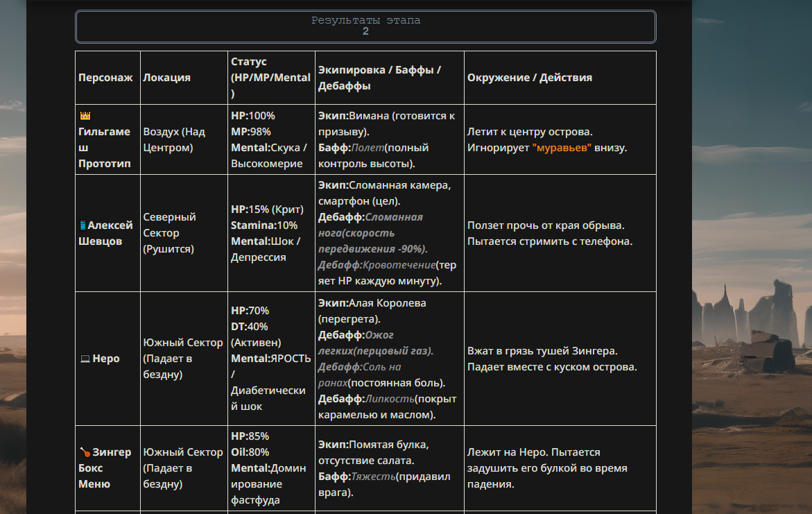Click the "Воздух (Над Центром)" location cell
This screenshot has height=514, width=812.
174,139
